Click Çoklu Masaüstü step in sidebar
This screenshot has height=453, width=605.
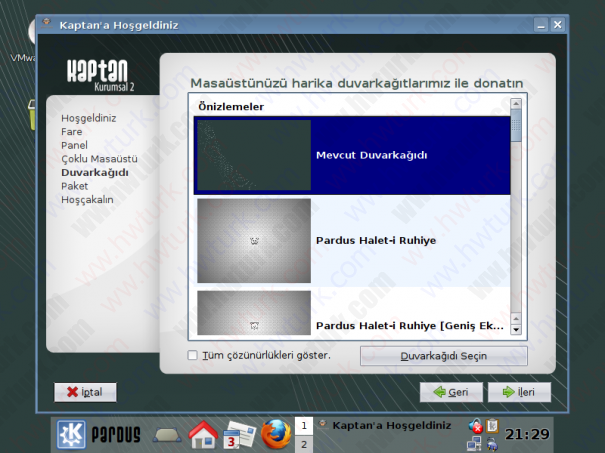click(x=99, y=159)
